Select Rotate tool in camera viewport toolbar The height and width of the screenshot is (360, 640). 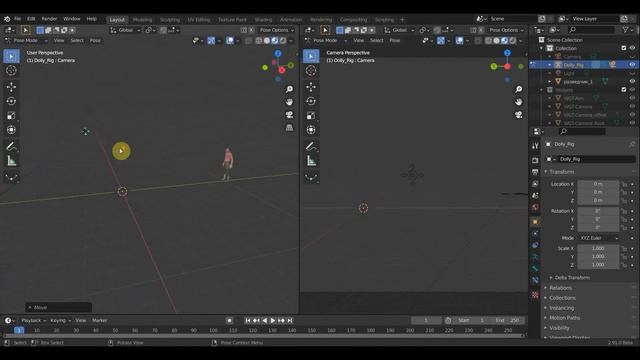pyautogui.click(x=311, y=101)
